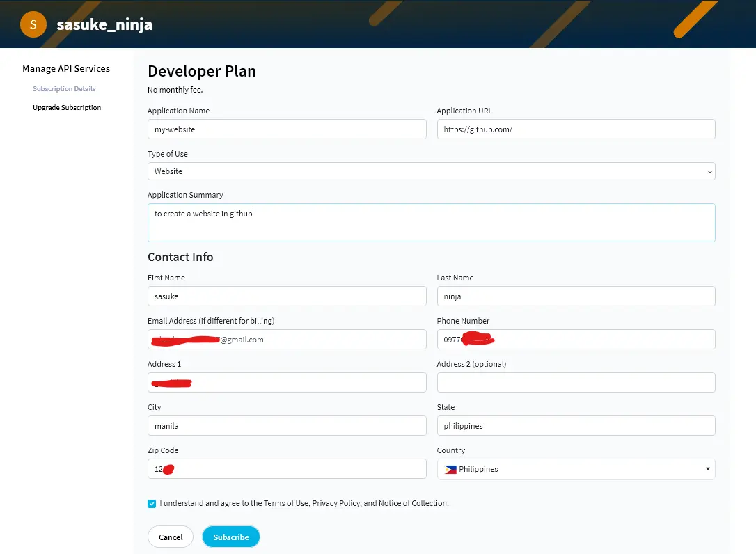Uncheck the terms agreement checkbox
The width and height of the screenshot is (756, 554).
(x=152, y=504)
